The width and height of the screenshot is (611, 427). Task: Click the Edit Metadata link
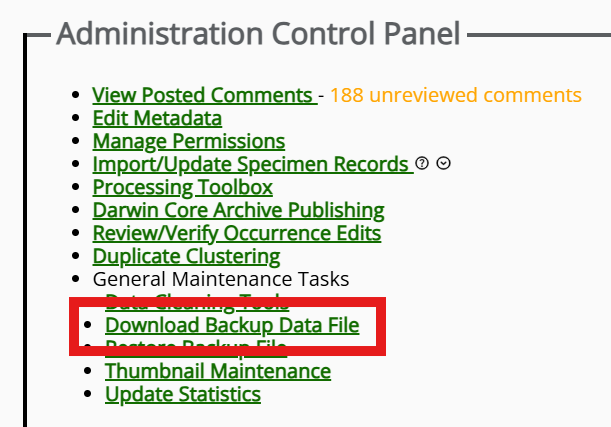point(157,119)
